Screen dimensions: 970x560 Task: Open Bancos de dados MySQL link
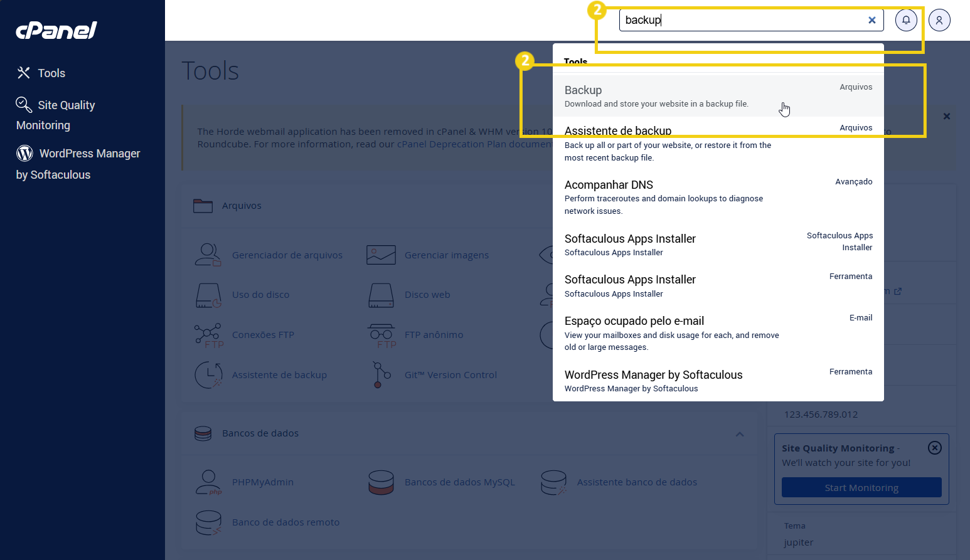pyautogui.click(x=460, y=482)
